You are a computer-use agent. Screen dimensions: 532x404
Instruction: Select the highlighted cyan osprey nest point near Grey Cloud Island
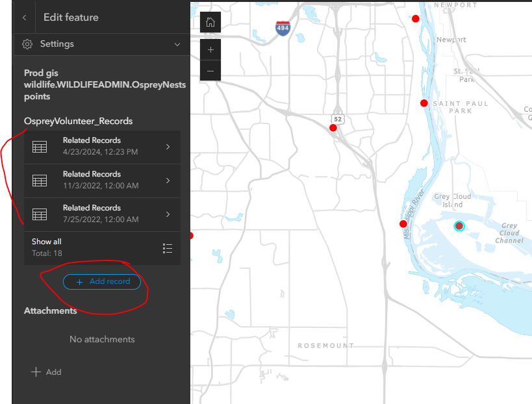(459, 226)
